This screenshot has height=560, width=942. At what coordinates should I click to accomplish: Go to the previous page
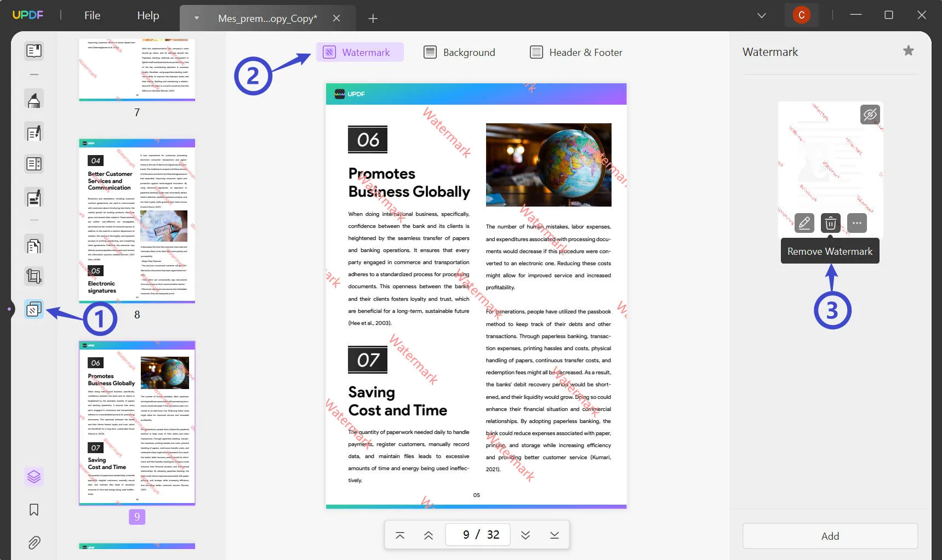pos(429,535)
